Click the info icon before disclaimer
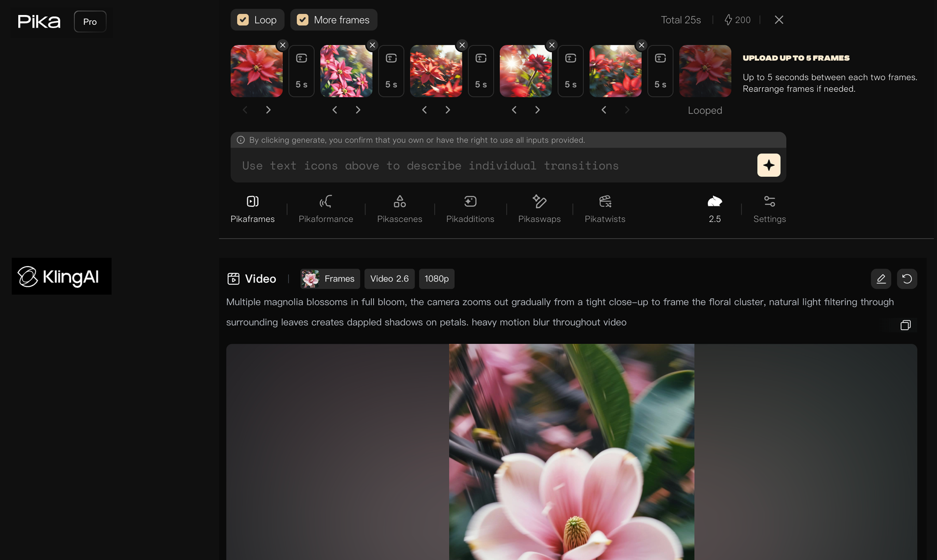Image resolution: width=937 pixels, height=560 pixels. pos(241,140)
